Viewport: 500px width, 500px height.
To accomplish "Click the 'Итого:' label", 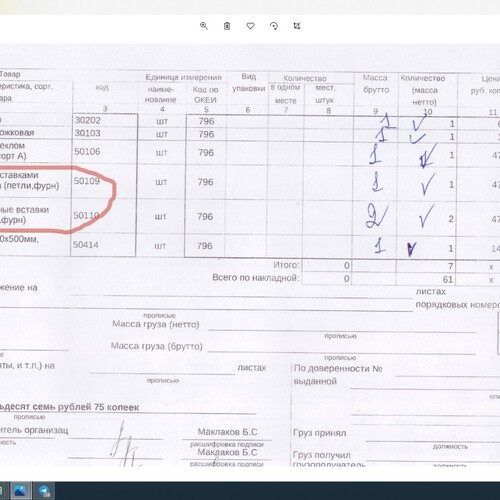I will [x=286, y=265].
